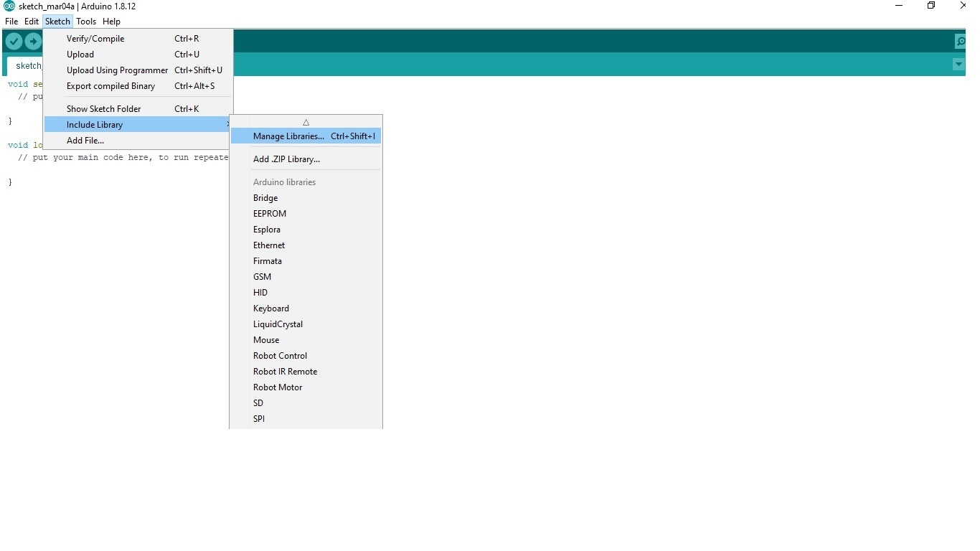
Task: Open the File menu
Action: point(11,22)
